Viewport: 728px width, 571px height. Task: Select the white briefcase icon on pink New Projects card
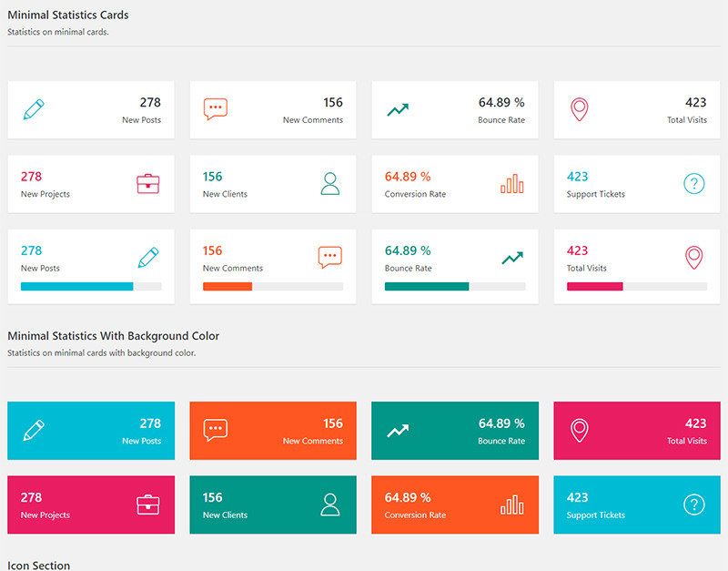point(148,505)
